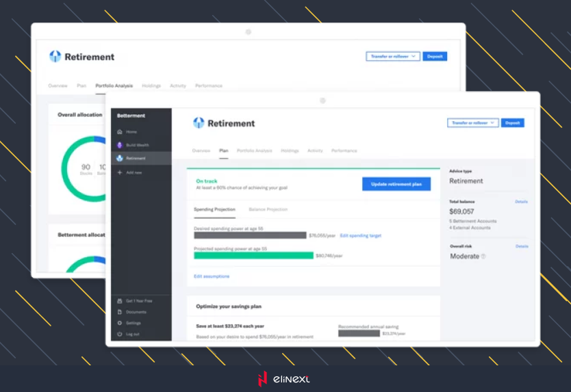Expand the front window's Transfer or rollover dropdown

pos(472,123)
